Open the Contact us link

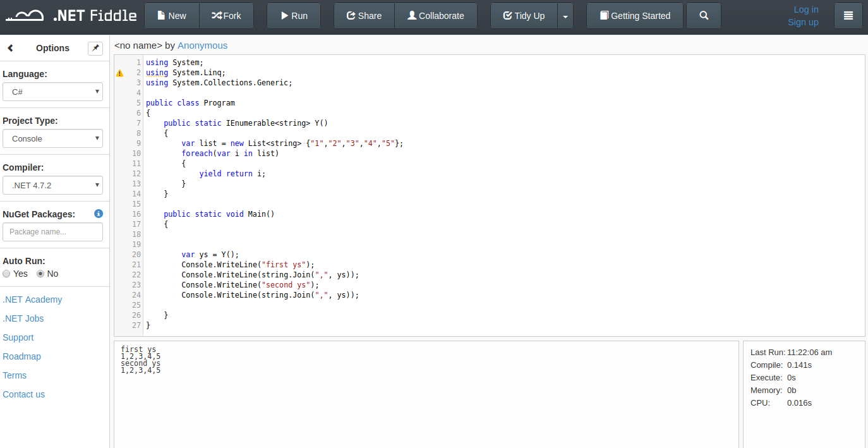[23, 394]
